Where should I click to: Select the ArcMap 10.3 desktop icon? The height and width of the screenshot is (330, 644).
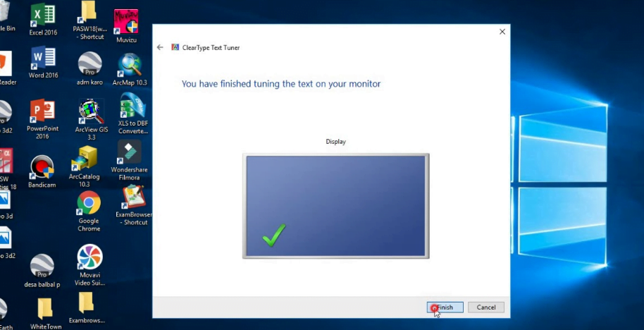click(x=130, y=69)
